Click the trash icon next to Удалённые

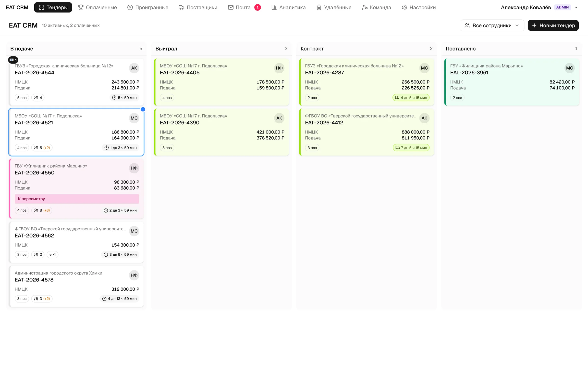pos(319,7)
